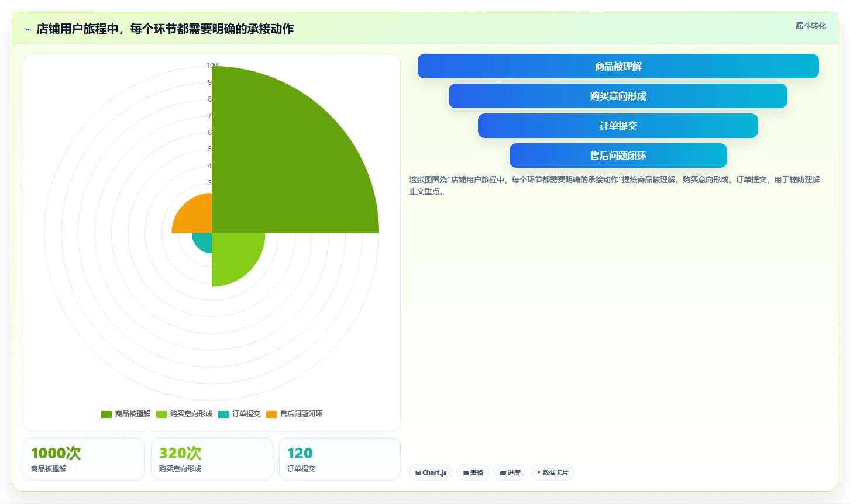The height and width of the screenshot is (504, 850).
Task: Toggle the 购买意向形成 light green legend swatch
Action: 161,415
